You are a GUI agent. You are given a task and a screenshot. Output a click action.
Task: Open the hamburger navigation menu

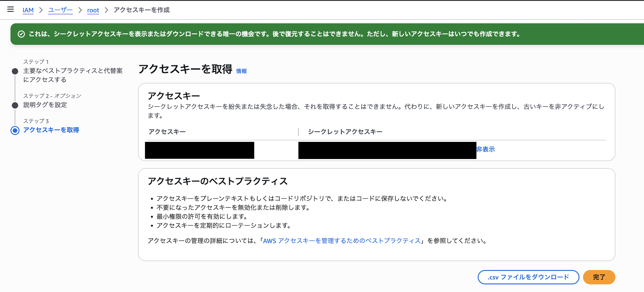pos(11,9)
